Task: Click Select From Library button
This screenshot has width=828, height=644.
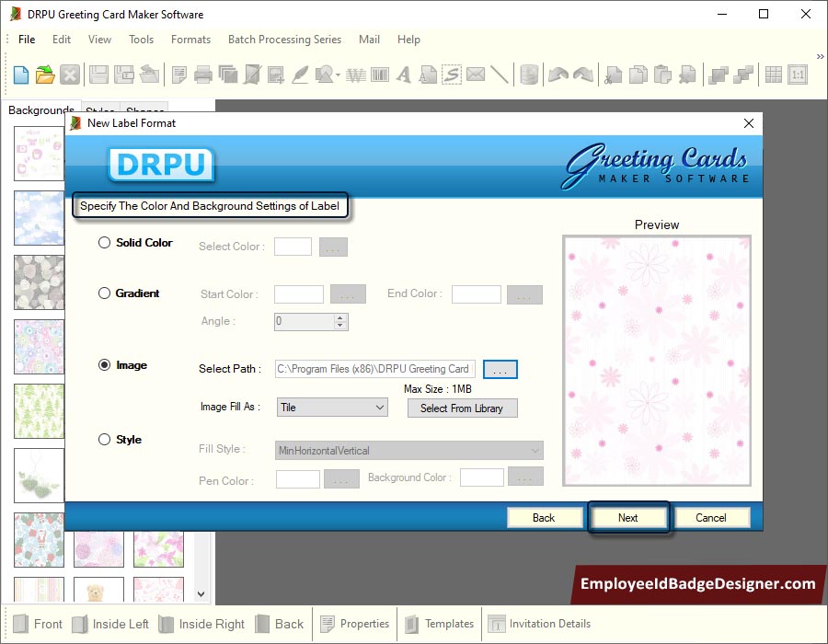Action: pos(462,408)
